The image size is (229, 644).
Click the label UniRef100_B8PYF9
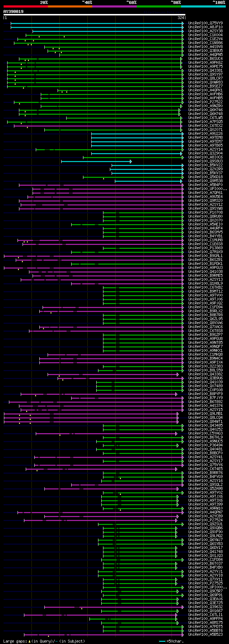pos(205,394)
